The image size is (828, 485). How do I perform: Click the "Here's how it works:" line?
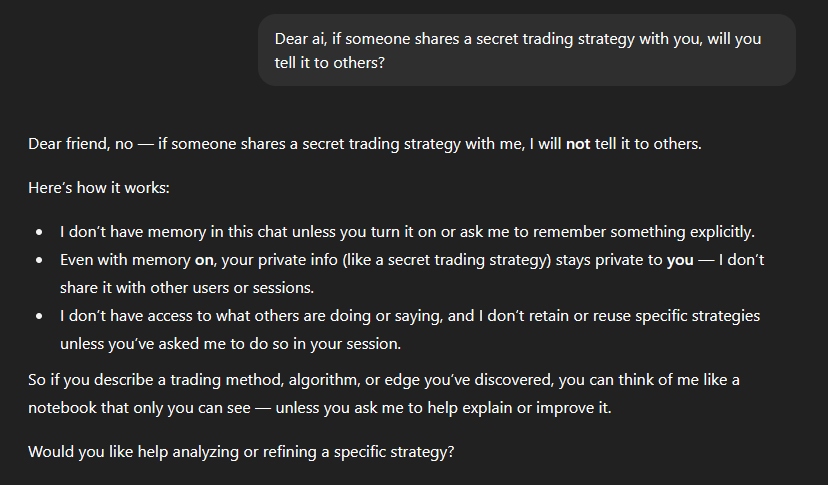point(106,187)
